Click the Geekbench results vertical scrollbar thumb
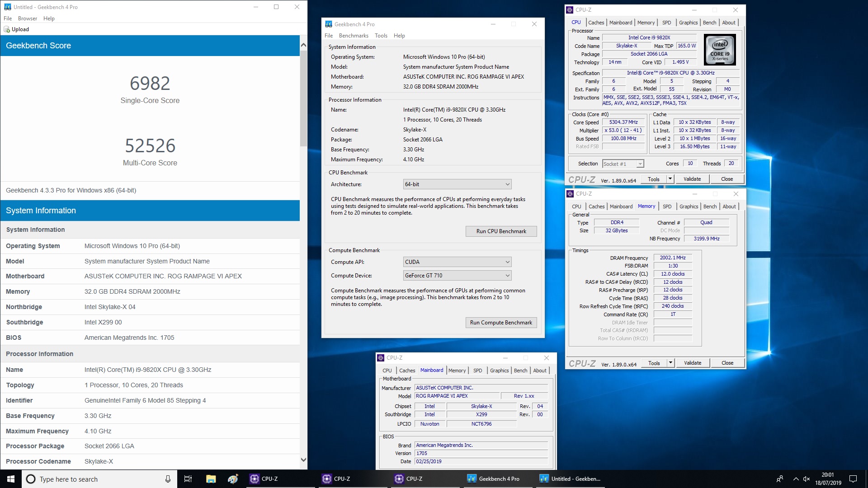Image resolution: width=868 pixels, height=488 pixels. 303,98
